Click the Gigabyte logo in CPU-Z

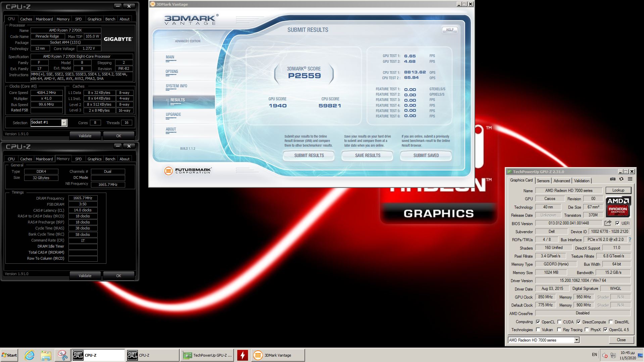coord(118,39)
